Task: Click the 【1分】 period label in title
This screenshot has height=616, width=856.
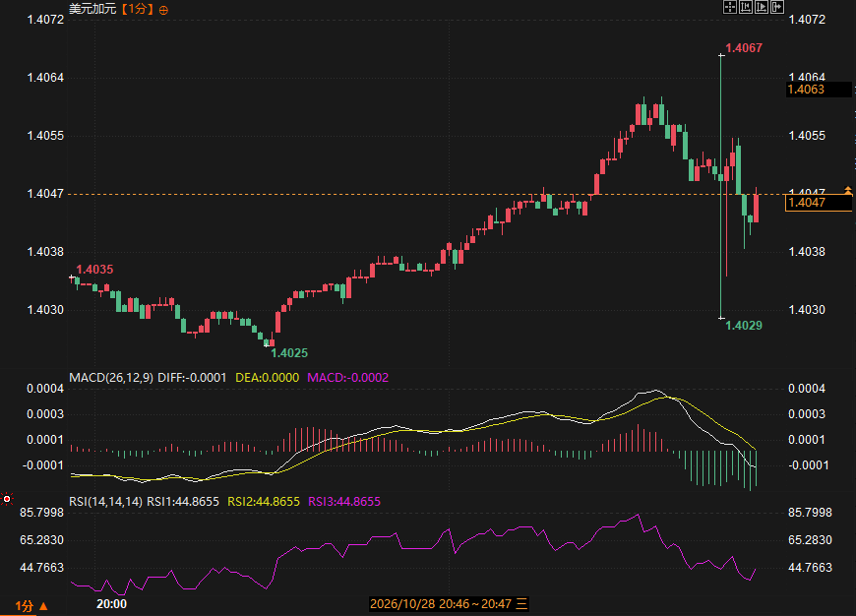Action: (137, 9)
